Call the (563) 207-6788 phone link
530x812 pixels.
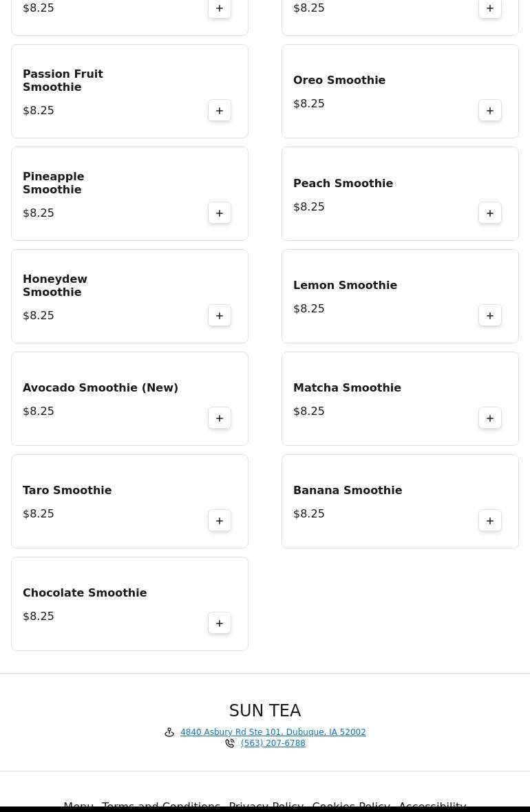[x=273, y=743]
